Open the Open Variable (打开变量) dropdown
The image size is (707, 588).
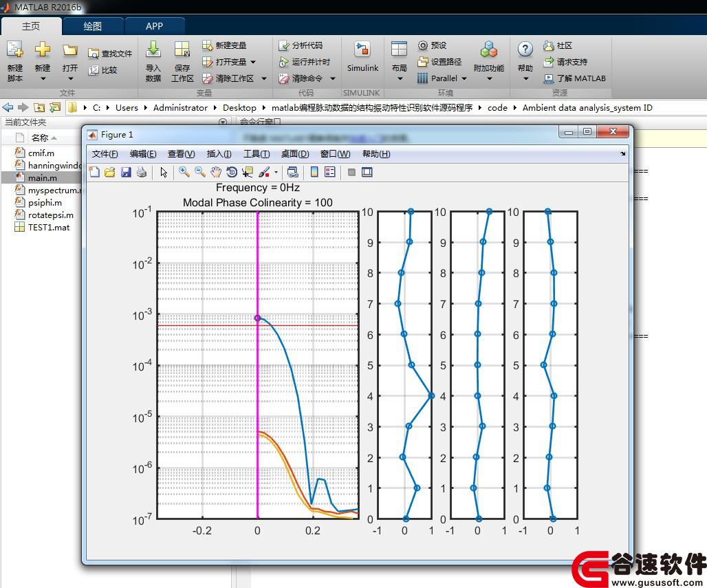click(253, 62)
